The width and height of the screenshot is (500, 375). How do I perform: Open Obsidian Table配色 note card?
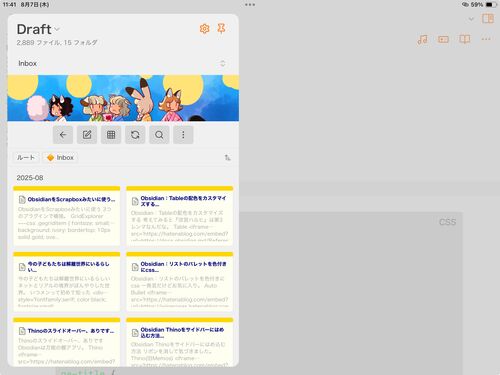click(180, 216)
